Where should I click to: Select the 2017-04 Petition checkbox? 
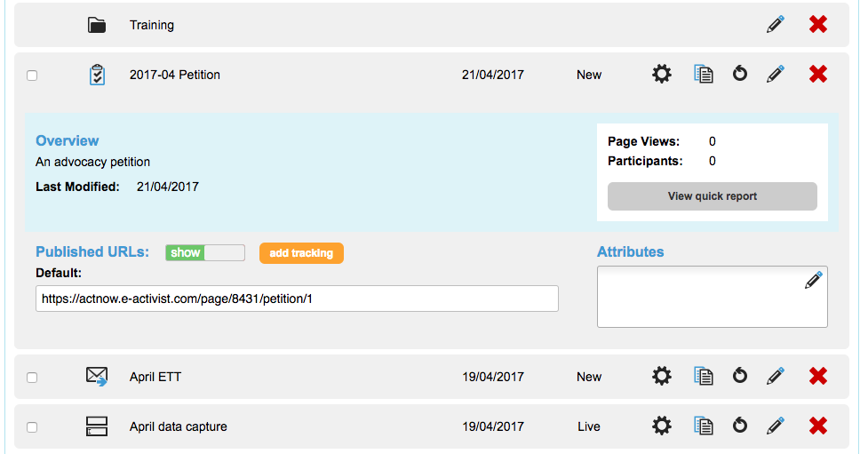coord(32,76)
